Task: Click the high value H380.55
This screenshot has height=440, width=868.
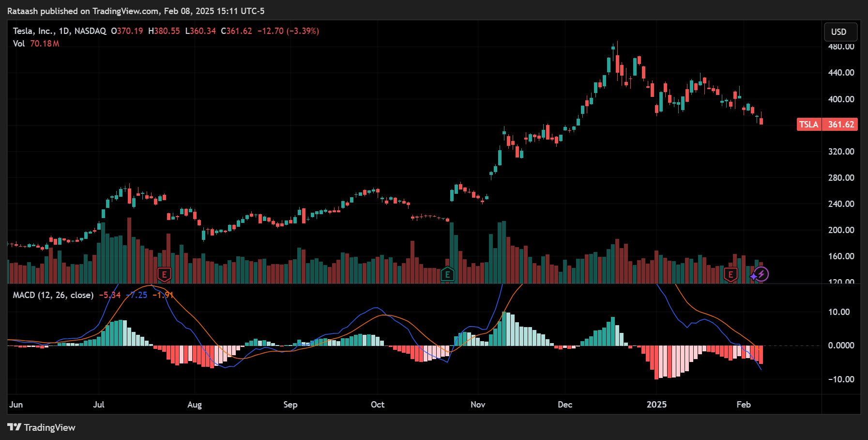Action: (164, 31)
